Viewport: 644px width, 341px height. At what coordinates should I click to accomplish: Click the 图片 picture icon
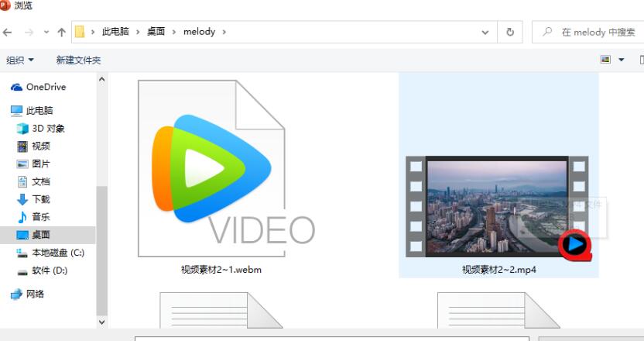pyautogui.click(x=22, y=164)
